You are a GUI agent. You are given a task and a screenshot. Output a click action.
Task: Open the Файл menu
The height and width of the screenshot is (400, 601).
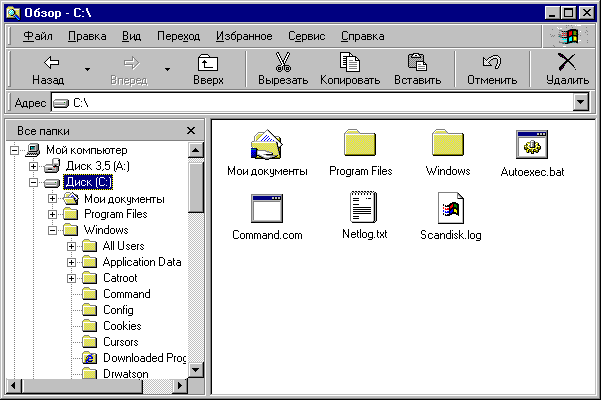coord(38,36)
